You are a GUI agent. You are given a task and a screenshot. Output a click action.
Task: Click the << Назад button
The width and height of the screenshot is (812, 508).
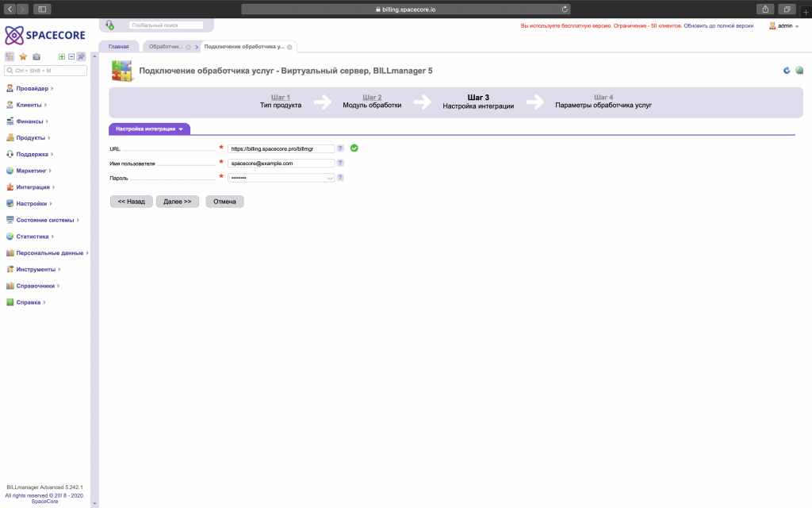(132, 202)
